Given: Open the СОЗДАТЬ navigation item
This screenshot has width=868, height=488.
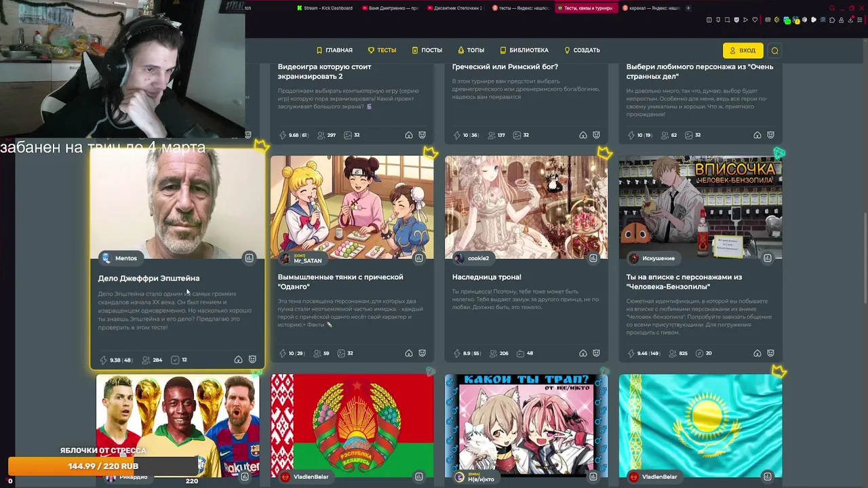Looking at the screenshot, I should [x=583, y=50].
